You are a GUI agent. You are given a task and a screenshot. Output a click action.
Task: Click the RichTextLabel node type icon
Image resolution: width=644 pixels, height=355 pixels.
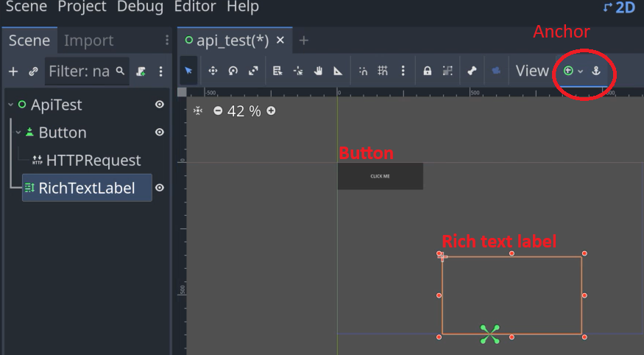click(29, 188)
